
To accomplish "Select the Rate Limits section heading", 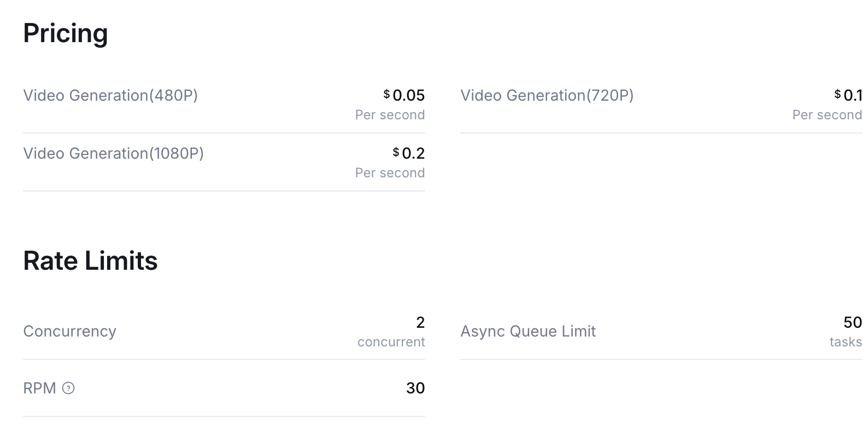I will (x=90, y=260).
